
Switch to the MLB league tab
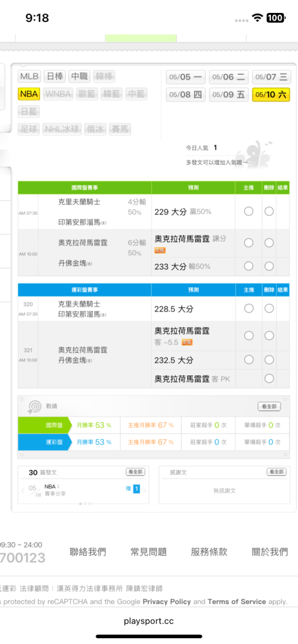click(29, 77)
